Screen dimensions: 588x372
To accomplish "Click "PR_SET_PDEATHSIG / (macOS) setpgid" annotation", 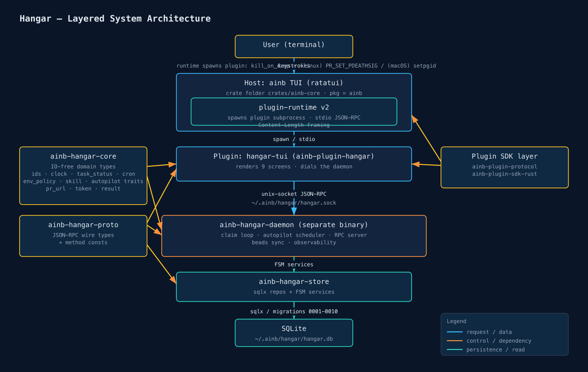I will pyautogui.click(x=381, y=66).
